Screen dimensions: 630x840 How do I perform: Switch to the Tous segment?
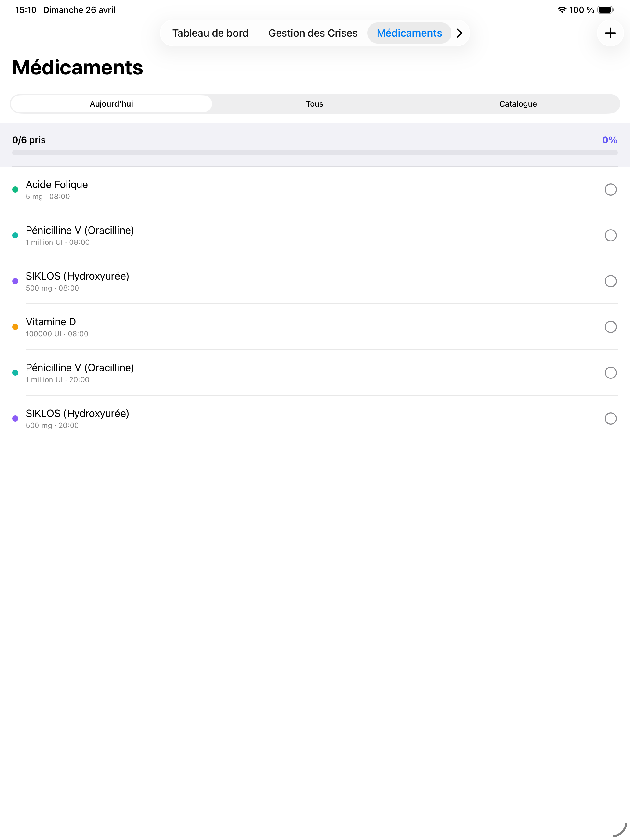click(x=314, y=104)
